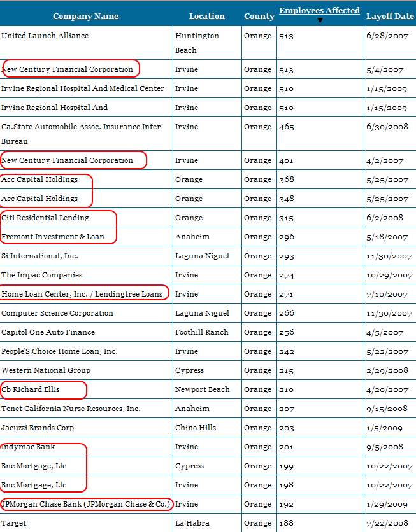Click layoff date 5/4/2007

click(385, 69)
